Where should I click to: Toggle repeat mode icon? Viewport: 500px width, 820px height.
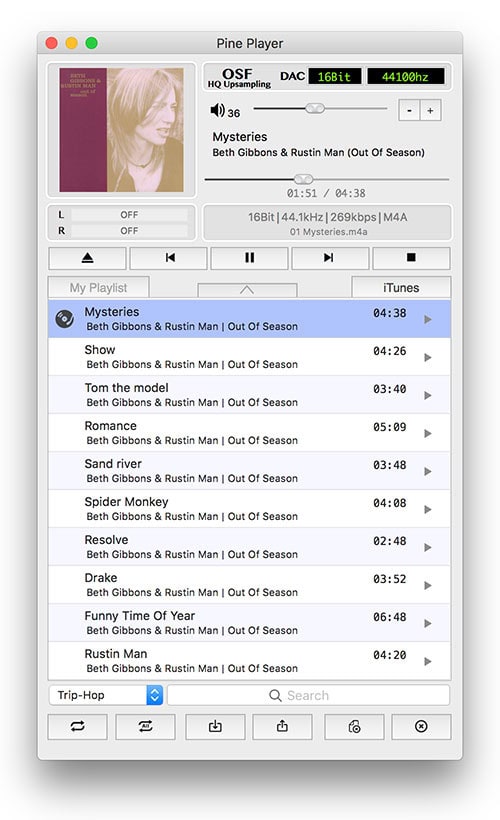coord(77,726)
